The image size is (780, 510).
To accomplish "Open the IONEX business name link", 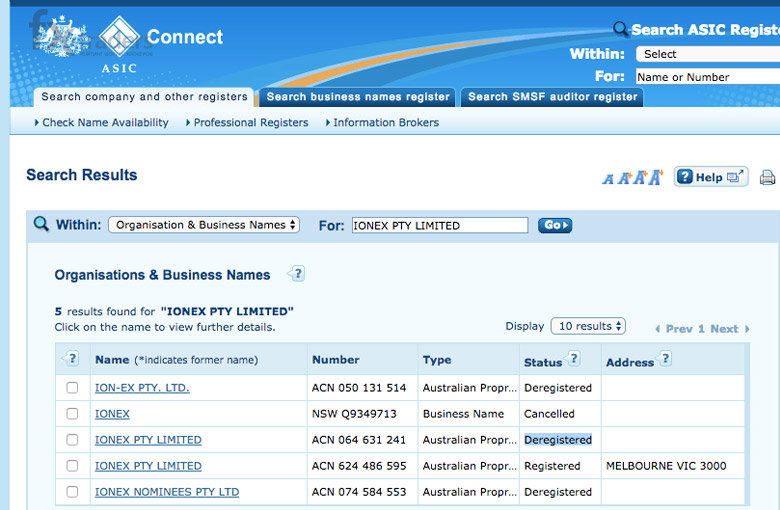I will tap(112, 413).
